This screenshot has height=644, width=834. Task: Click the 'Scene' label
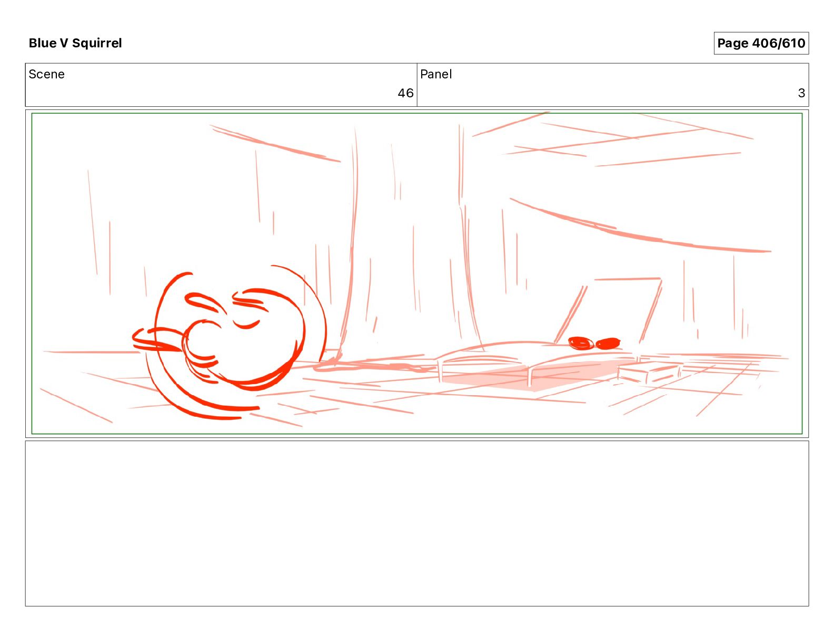(x=46, y=74)
